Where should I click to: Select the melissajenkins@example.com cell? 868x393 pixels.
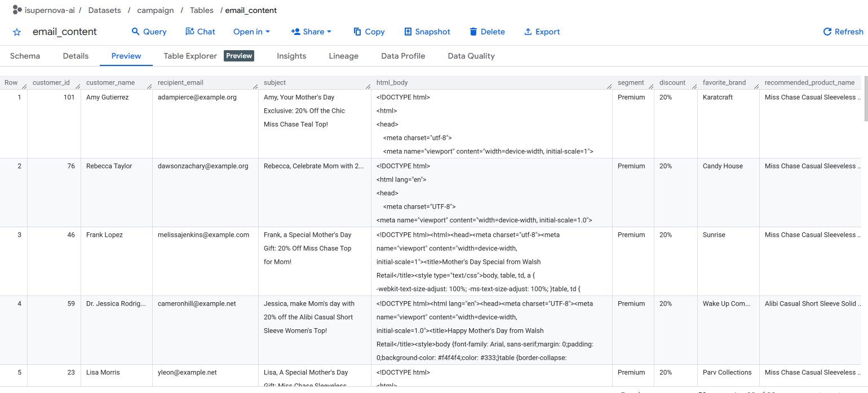[205, 261]
